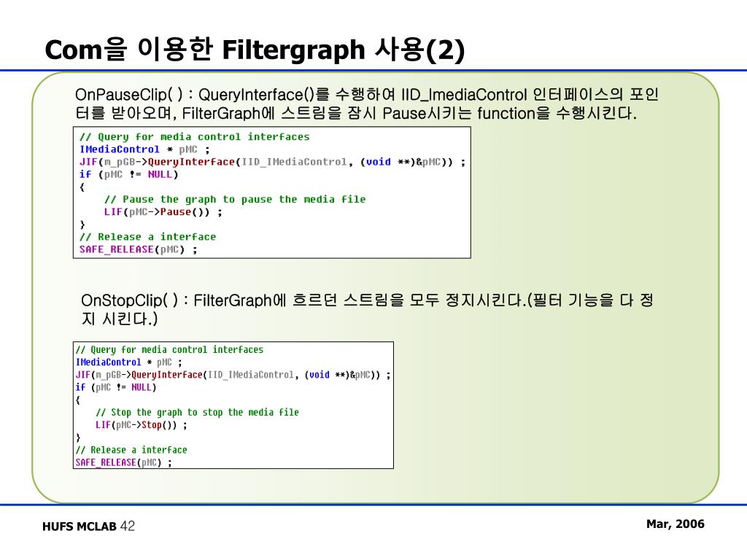Viewport: 747px width, 560px height.
Task: Click the 'OnStopClip( )' description paragraph
Action: pyautogui.click(x=367, y=309)
